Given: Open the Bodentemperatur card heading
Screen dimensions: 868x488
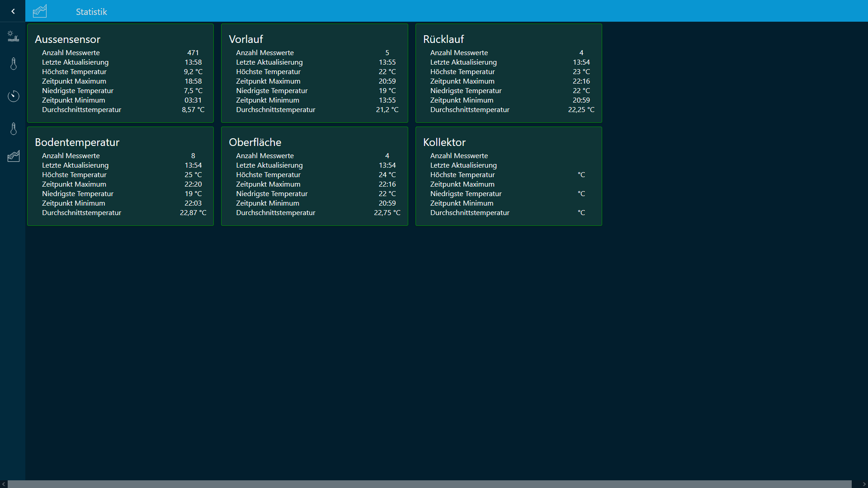Looking at the screenshot, I should (77, 142).
